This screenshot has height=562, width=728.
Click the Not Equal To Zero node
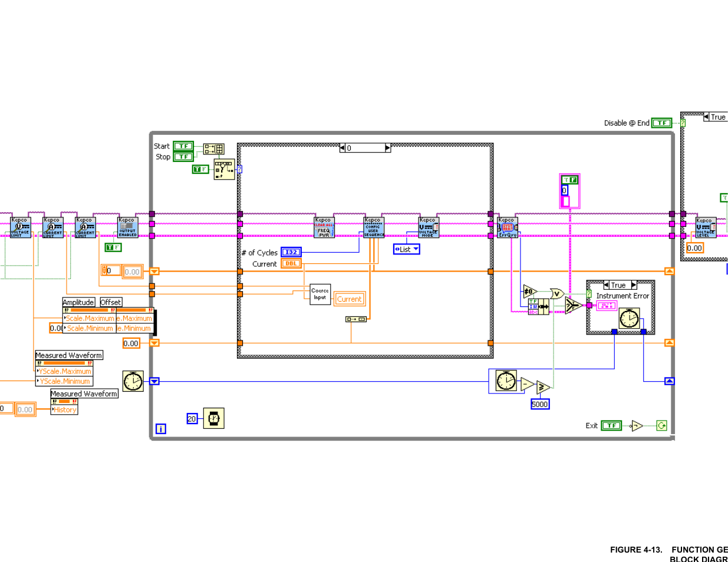(529, 291)
